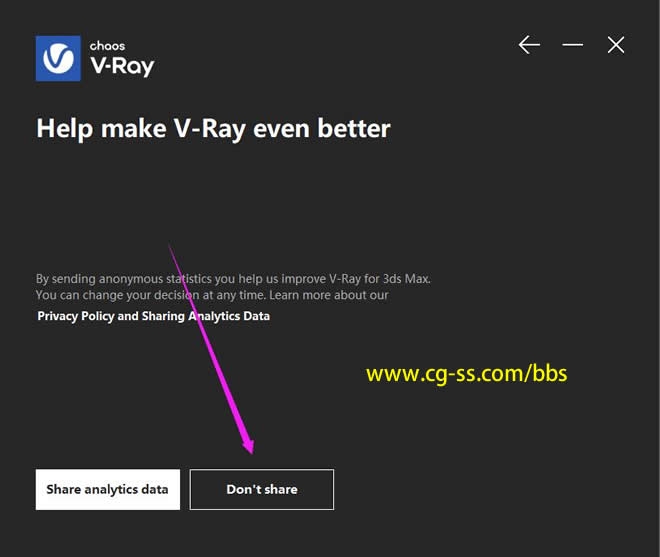Screen dimensions: 660x557
Task: Click the chaos wordmark above V-Ray
Action: point(107,46)
